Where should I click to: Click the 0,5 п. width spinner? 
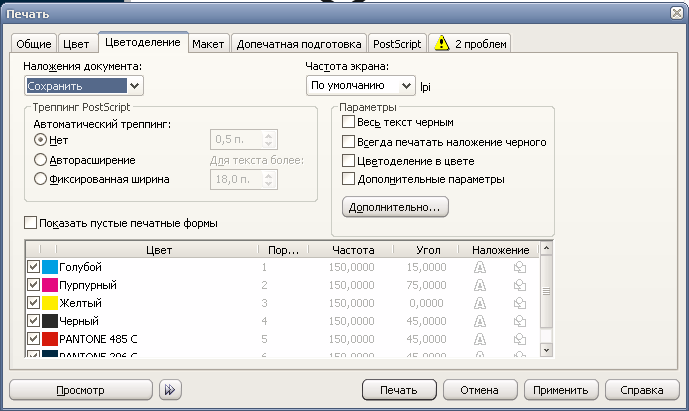click(268, 140)
